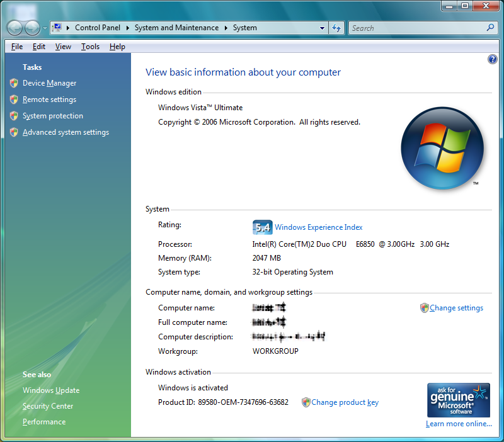Image resolution: width=504 pixels, height=442 pixels.
Task: Click inside the Search input field
Action: point(416,28)
